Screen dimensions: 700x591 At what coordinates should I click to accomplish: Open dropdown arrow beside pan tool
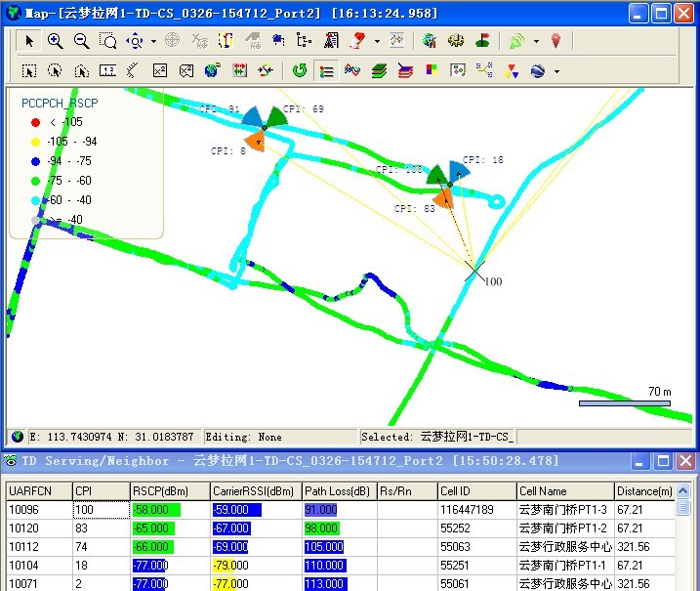point(151,41)
